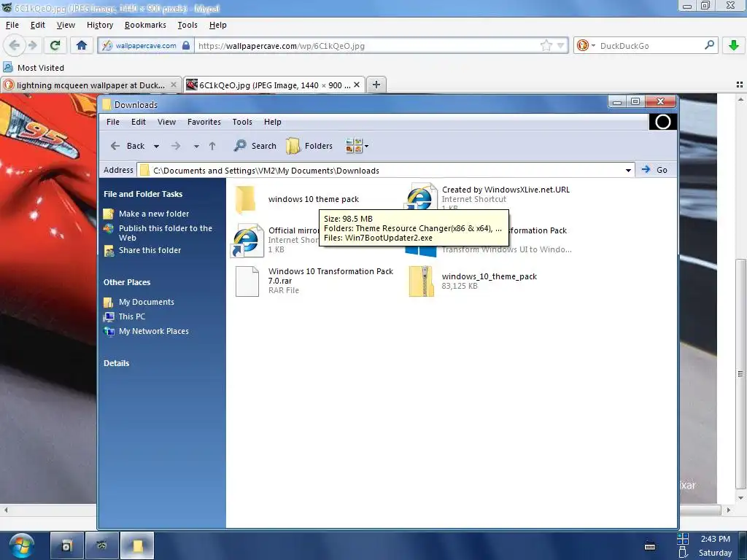
Task: Open the Explorer Help menu
Action: 273,122
